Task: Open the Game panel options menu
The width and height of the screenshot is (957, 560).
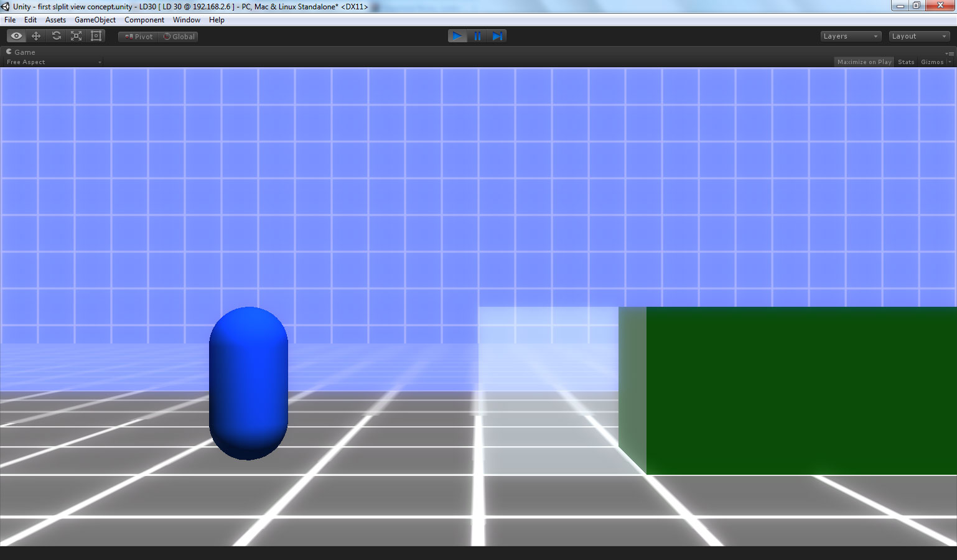Action: (x=950, y=53)
